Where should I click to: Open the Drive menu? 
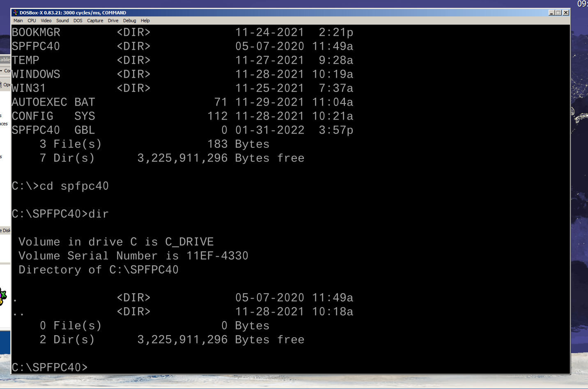pyautogui.click(x=113, y=21)
